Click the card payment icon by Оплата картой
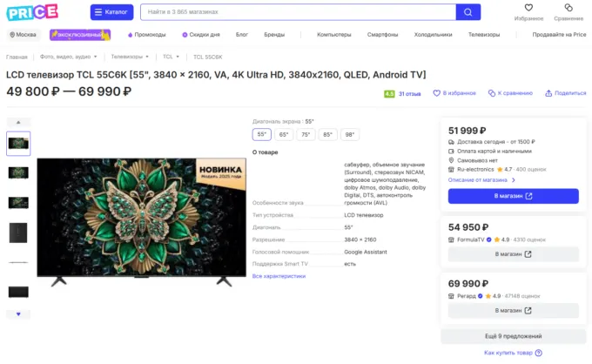 click(x=451, y=151)
